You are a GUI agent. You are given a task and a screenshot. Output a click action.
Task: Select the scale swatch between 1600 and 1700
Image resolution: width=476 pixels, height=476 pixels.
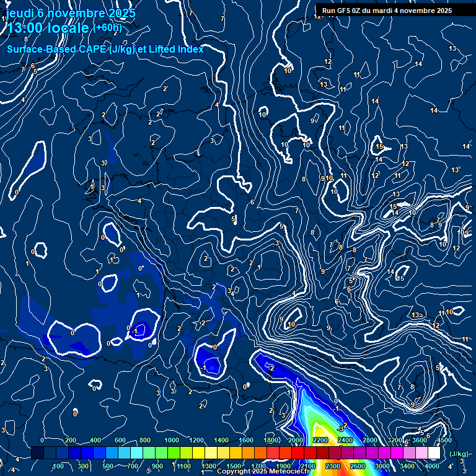[x=248, y=452]
